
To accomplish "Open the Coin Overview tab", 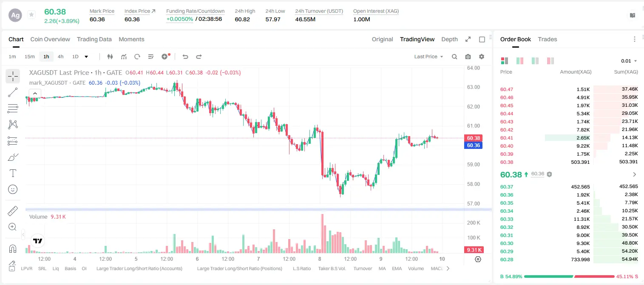I will pyautogui.click(x=50, y=39).
